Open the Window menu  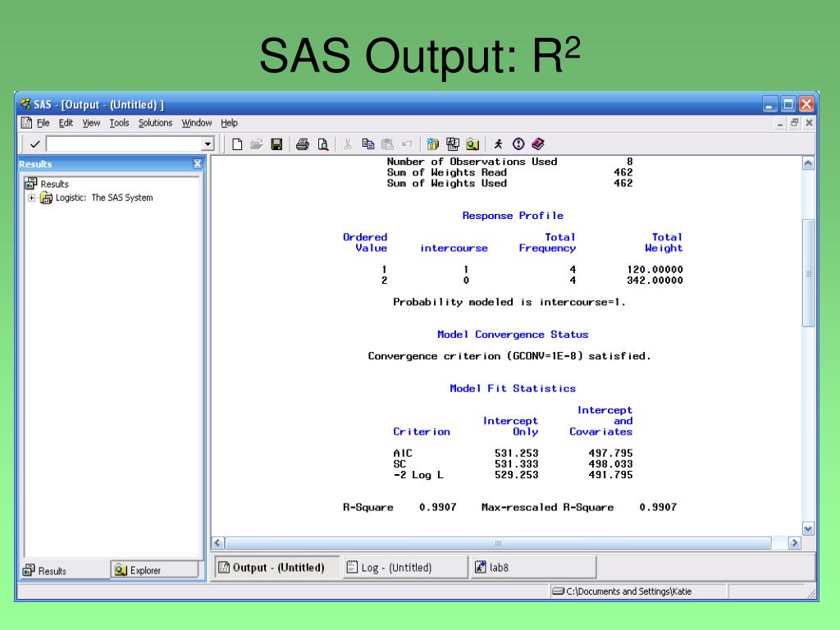point(197,123)
